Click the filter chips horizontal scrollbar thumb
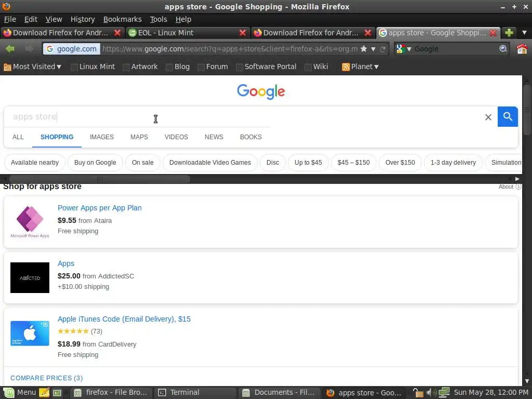The width and height of the screenshot is (532, 399). point(99,179)
